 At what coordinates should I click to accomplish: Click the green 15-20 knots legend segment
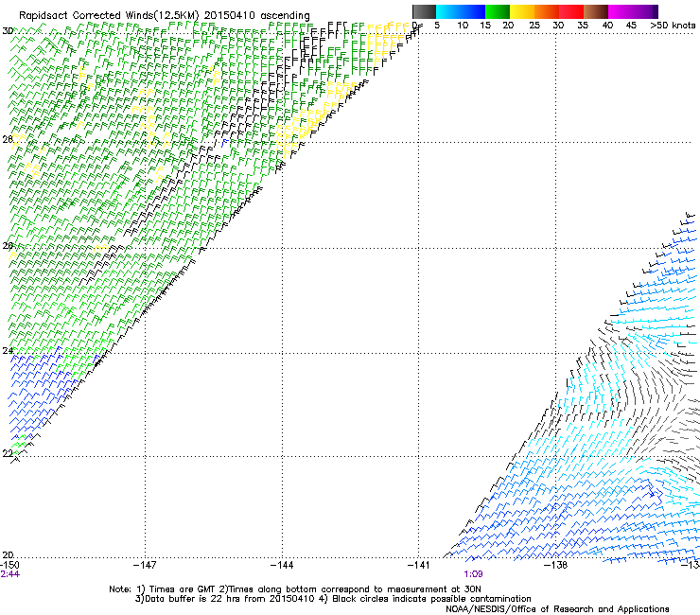point(498,11)
